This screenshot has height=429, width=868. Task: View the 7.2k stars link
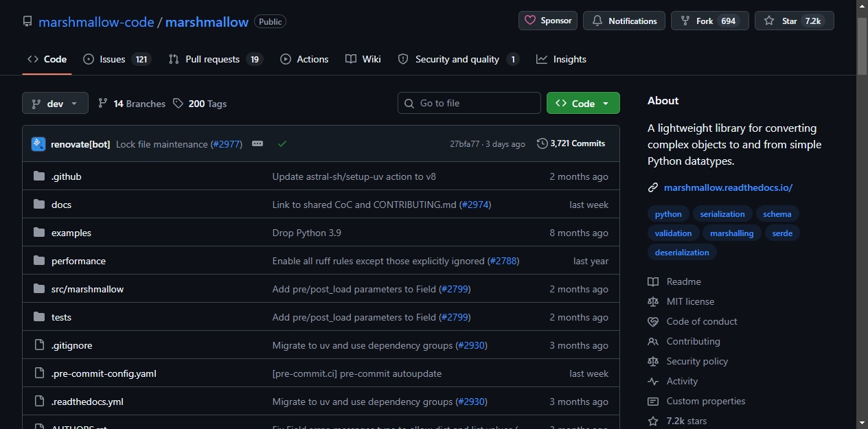[677, 421]
